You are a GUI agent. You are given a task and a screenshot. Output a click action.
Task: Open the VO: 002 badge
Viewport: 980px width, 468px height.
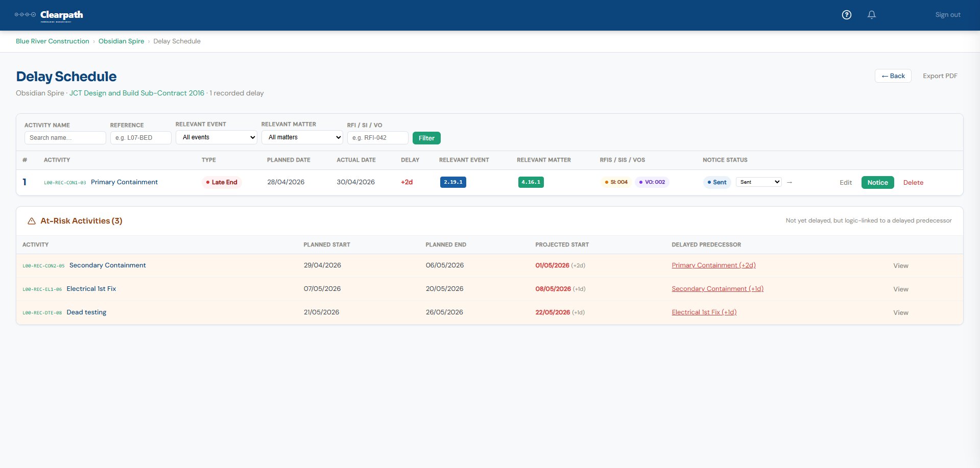coord(652,182)
